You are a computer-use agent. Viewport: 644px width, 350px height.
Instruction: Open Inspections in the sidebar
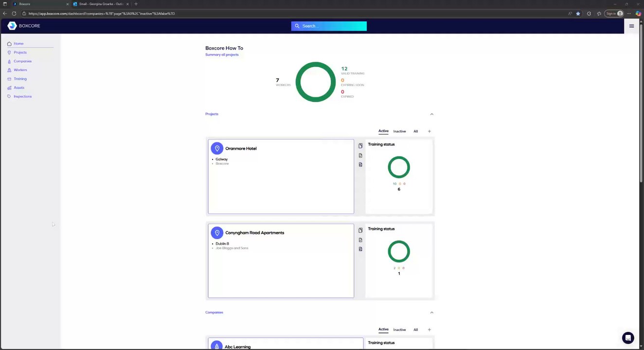22,96
